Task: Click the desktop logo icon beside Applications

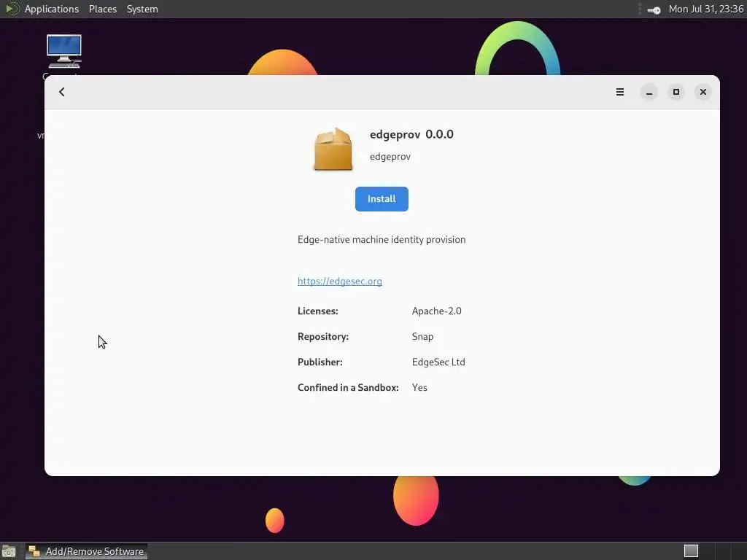Action: pos(12,9)
